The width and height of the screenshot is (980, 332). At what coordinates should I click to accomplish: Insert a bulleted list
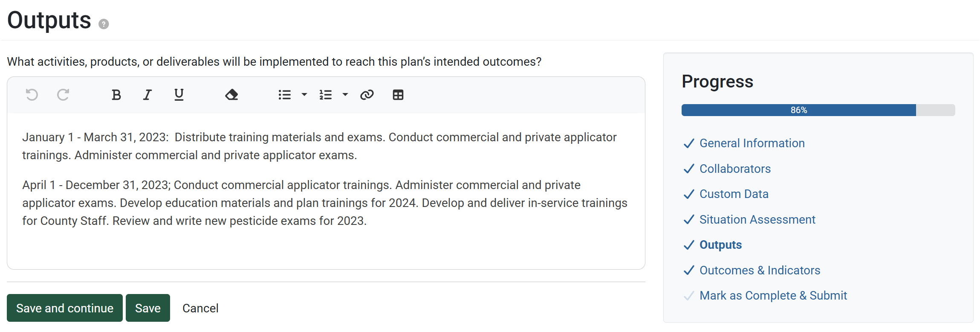coord(284,95)
